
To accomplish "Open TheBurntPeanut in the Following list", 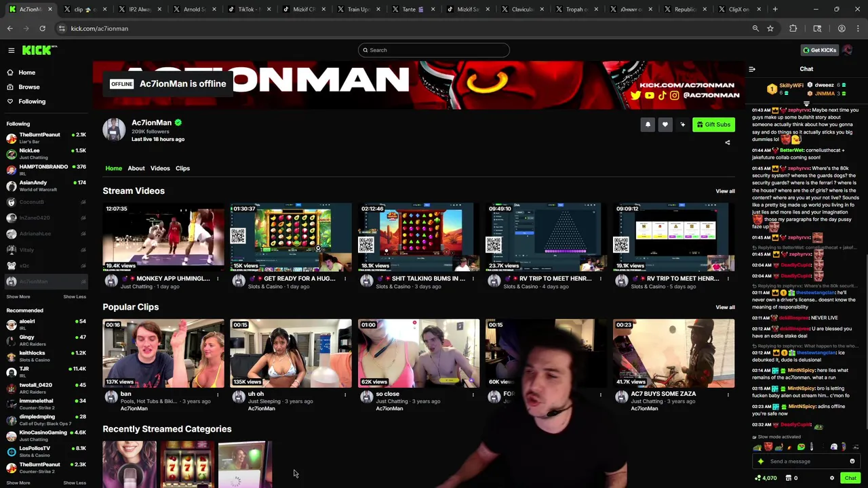I will tap(46, 138).
